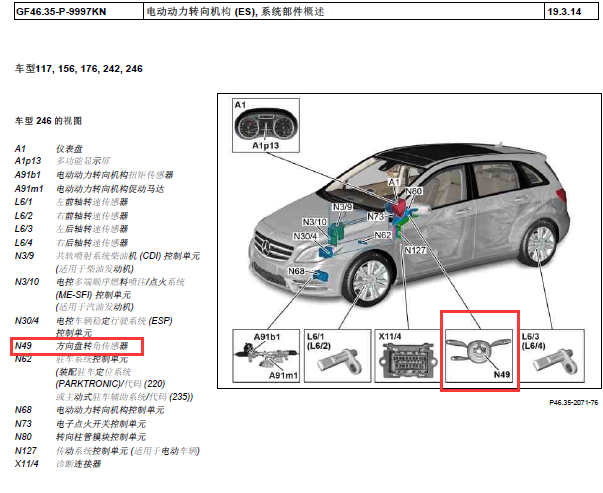
Task: Click the date 19.3.14 in the header
Action: [x=564, y=12]
